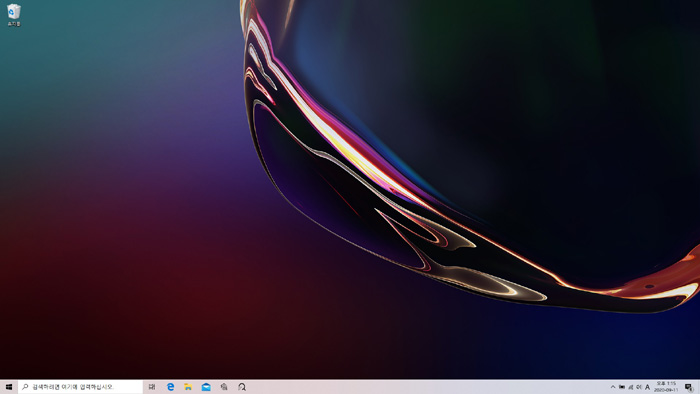The image size is (700, 394).
Task: Open the taskbar clock and date
Action: point(666,387)
